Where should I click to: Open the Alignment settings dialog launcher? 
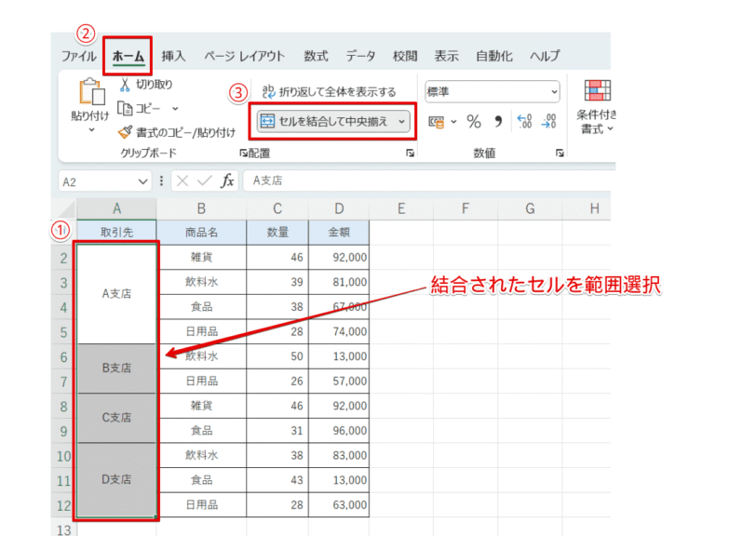(x=410, y=154)
